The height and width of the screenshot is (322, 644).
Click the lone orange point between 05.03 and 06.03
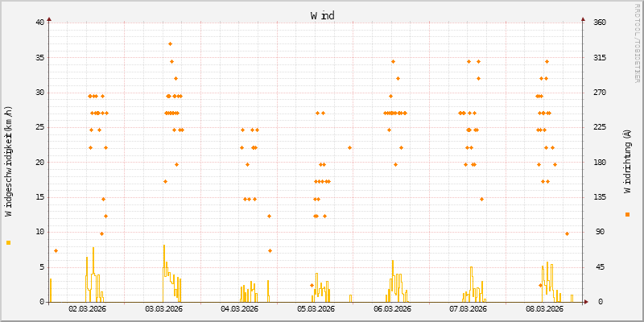tap(349, 147)
